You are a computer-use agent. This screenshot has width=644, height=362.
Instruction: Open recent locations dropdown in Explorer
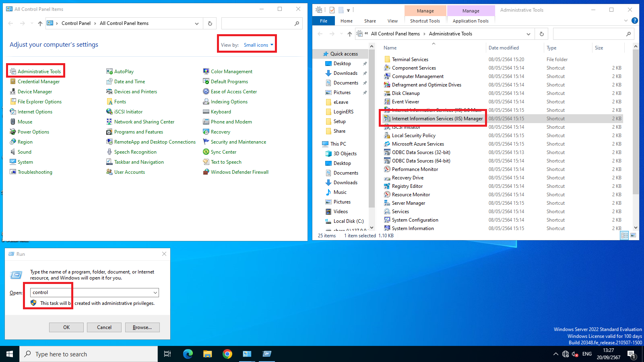point(341,34)
